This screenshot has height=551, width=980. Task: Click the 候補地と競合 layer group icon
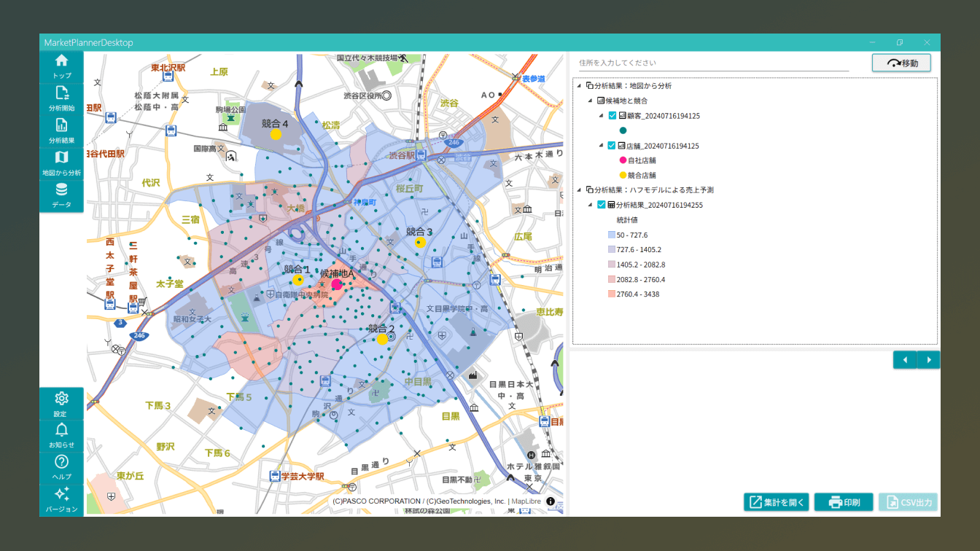click(x=601, y=101)
